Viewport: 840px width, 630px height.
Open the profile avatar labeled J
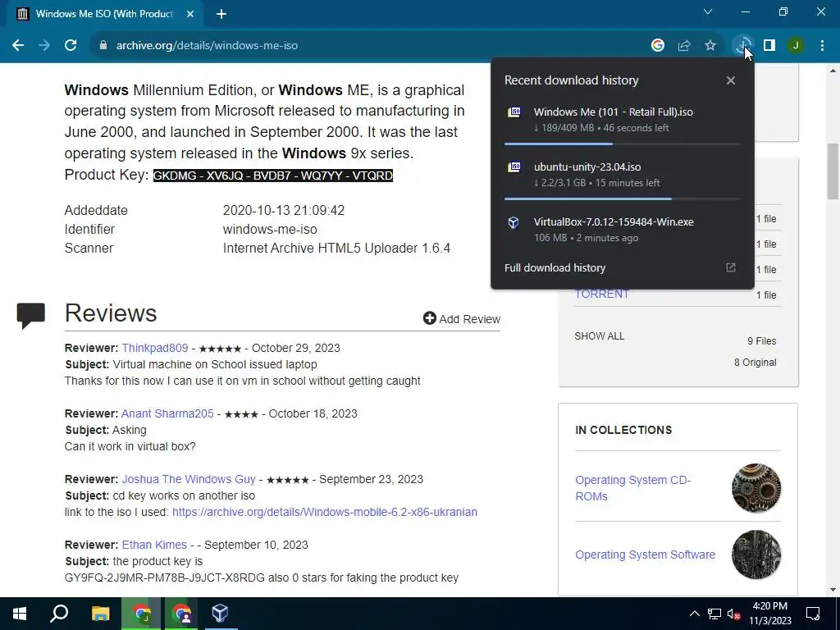click(x=796, y=46)
